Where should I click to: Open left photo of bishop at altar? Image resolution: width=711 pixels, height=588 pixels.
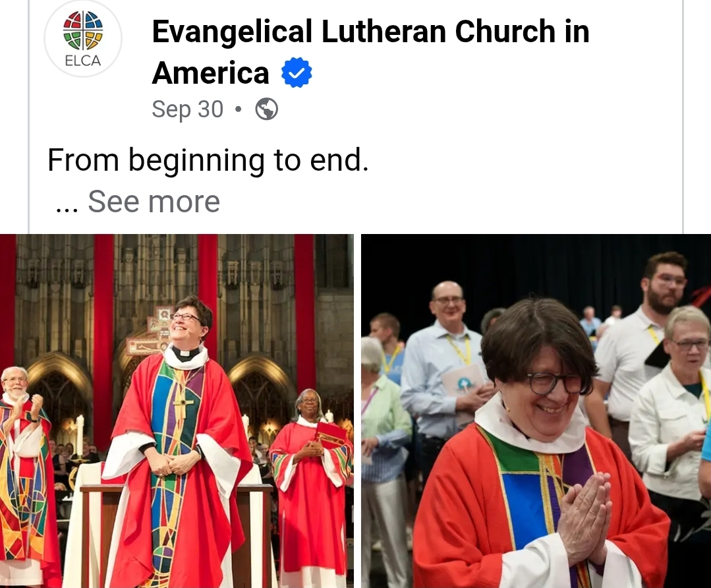point(177,411)
